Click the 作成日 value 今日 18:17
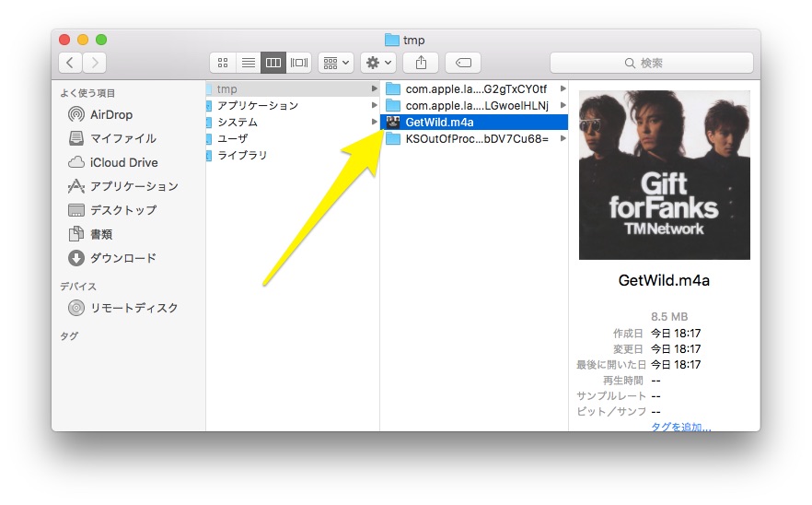The image size is (812, 505). point(676,333)
